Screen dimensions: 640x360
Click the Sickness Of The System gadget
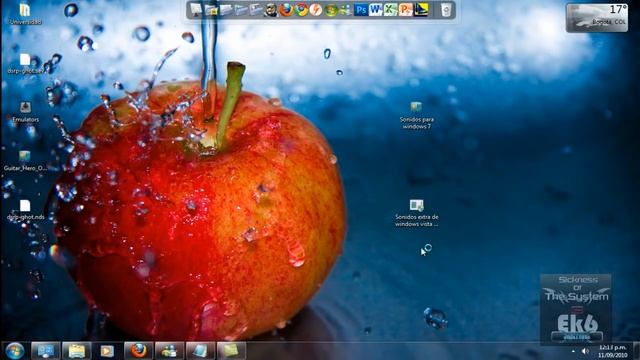pyautogui.click(x=576, y=309)
